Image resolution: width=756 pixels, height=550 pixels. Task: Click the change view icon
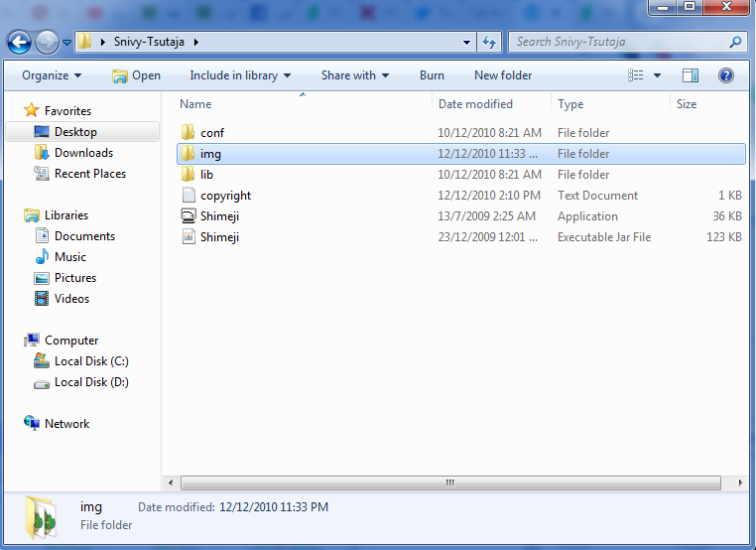coord(636,75)
